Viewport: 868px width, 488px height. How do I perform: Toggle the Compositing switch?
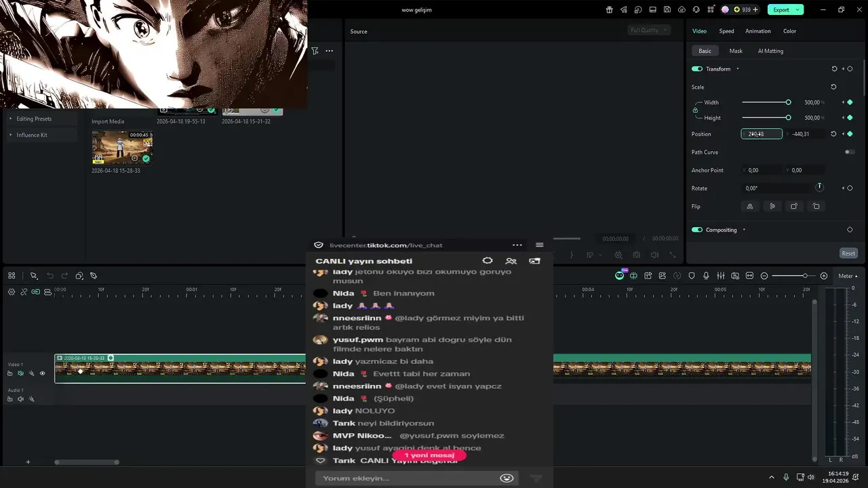[x=696, y=230]
